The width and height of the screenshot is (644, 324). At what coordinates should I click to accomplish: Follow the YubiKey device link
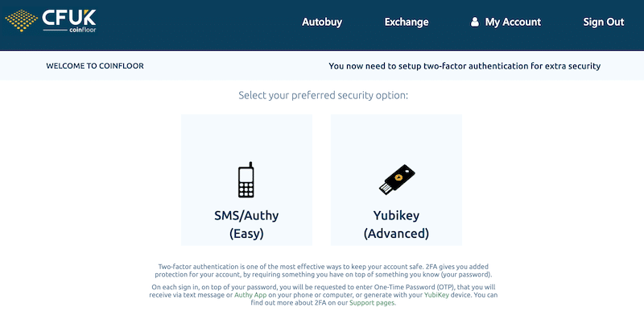pos(436,295)
